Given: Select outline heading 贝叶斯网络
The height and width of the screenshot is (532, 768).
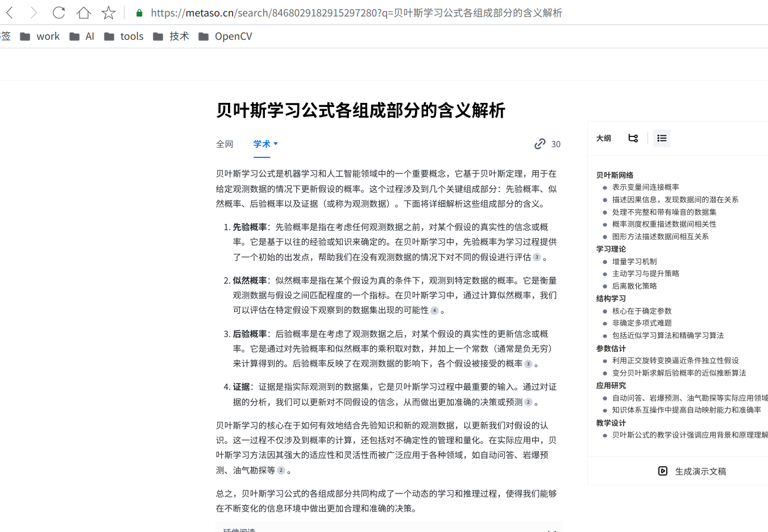Looking at the screenshot, I should coord(615,175).
